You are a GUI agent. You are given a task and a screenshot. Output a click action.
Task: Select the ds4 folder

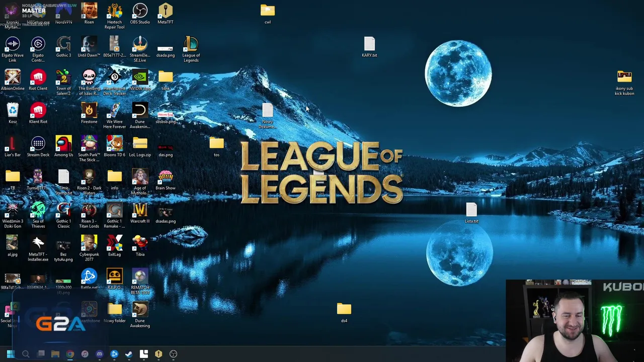pyautogui.click(x=344, y=313)
